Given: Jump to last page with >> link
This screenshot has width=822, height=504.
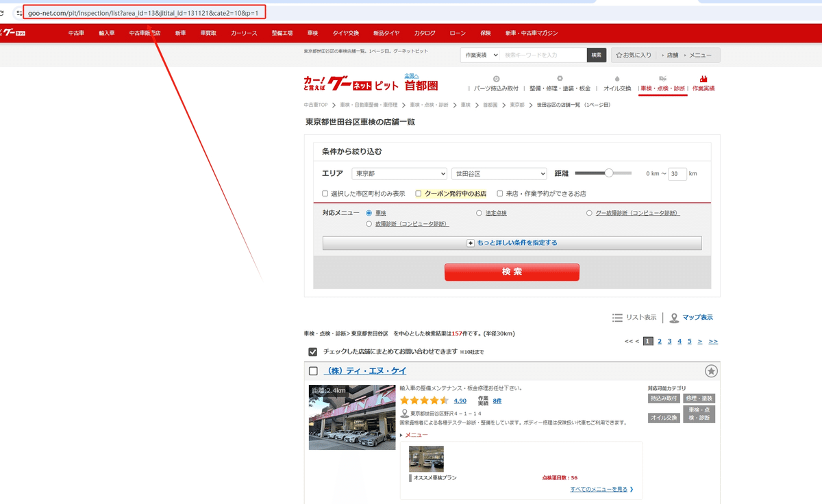Looking at the screenshot, I should click(x=713, y=341).
